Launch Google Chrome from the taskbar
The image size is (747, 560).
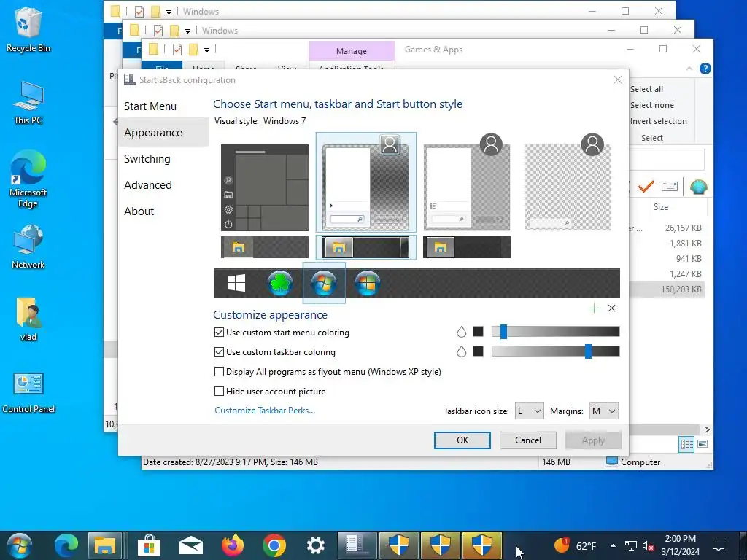tap(274, 545)
